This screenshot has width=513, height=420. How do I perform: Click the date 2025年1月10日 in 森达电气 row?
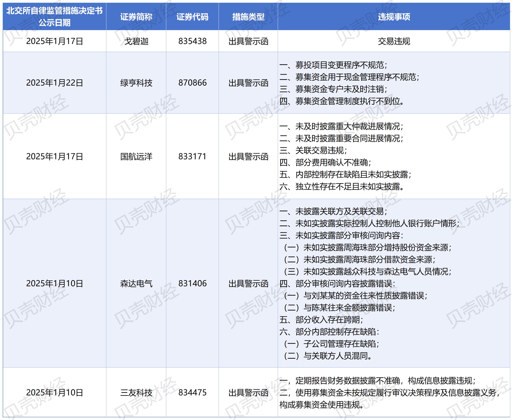tap(54, 283)
